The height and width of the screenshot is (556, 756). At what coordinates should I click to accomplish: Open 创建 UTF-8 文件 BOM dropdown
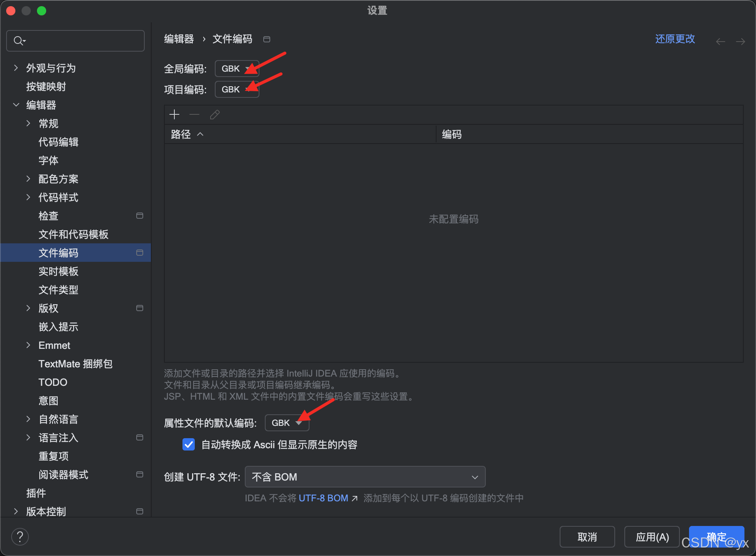[x=365, y=477]
